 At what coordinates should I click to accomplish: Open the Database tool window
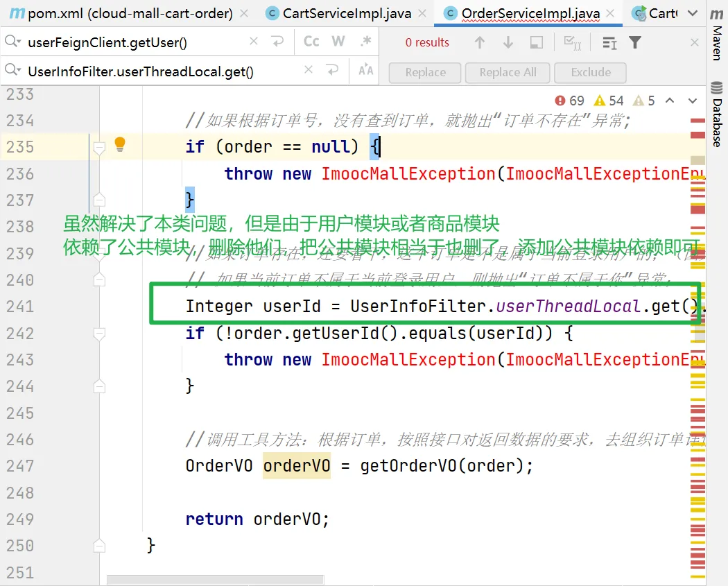pyautogui.click(x=718, y=114)
